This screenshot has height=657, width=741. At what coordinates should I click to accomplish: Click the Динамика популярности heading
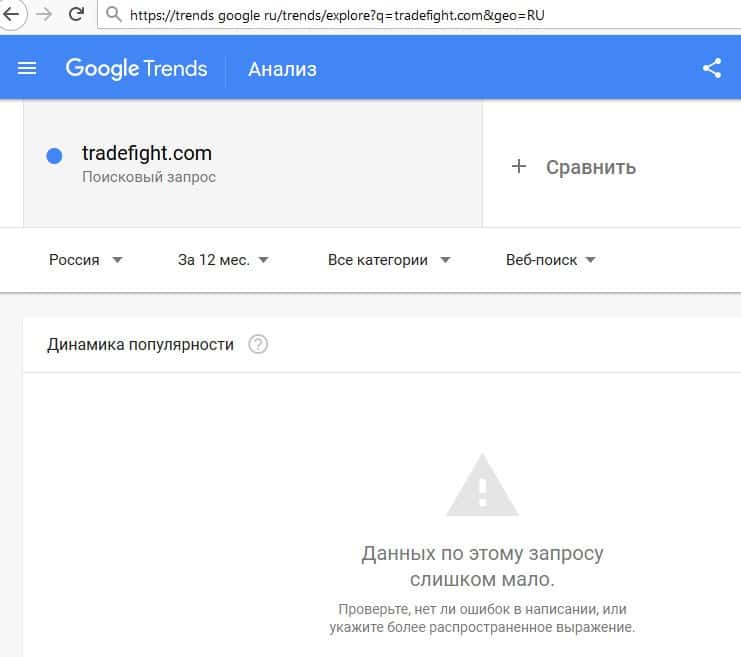[x=140, y=345]
